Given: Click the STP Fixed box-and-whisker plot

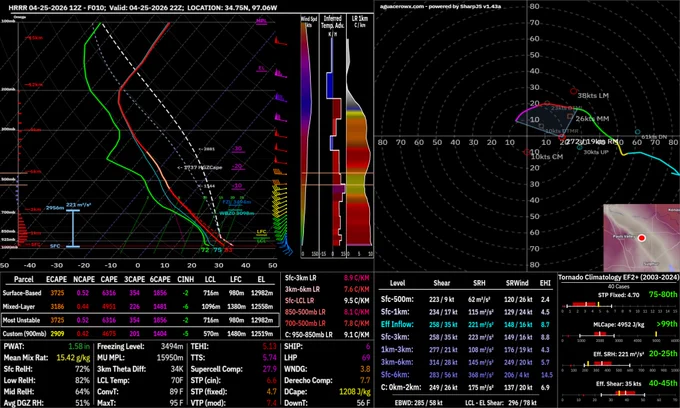Looking at the screenshot, I should pyautogui.click(x=619, y=305).
